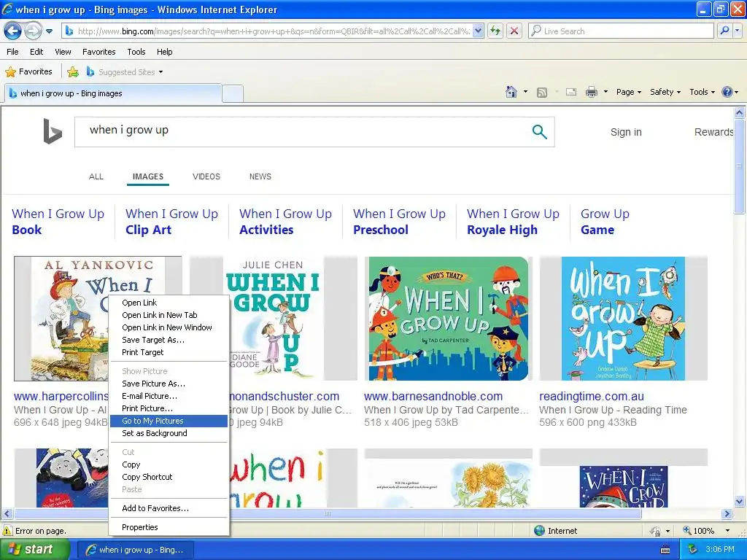The height and width of the screenshot is (560, 747).
Task: Switch to the NEWS results tab
Action: click(x=260, y=176)
